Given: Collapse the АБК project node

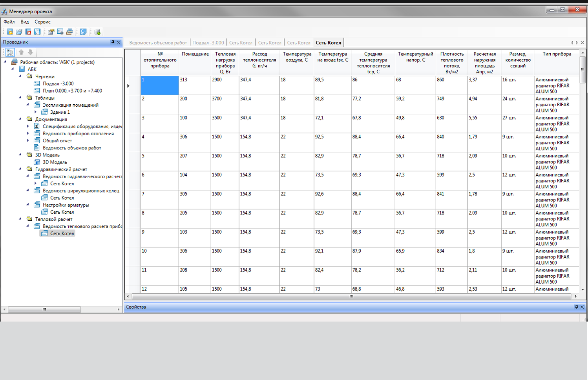Looking at the screenshot, I should 13,69.
